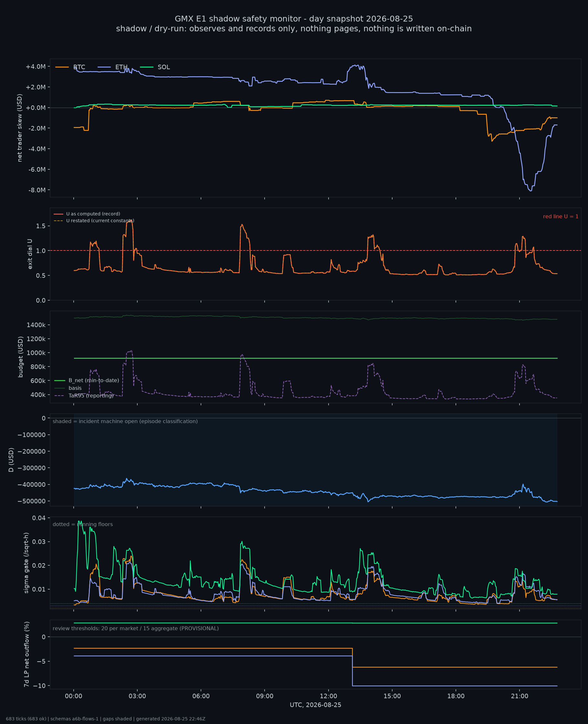Click the review thresholds PROVISIONAL note
Screen dimensions: 588x724
click(135, 628)
